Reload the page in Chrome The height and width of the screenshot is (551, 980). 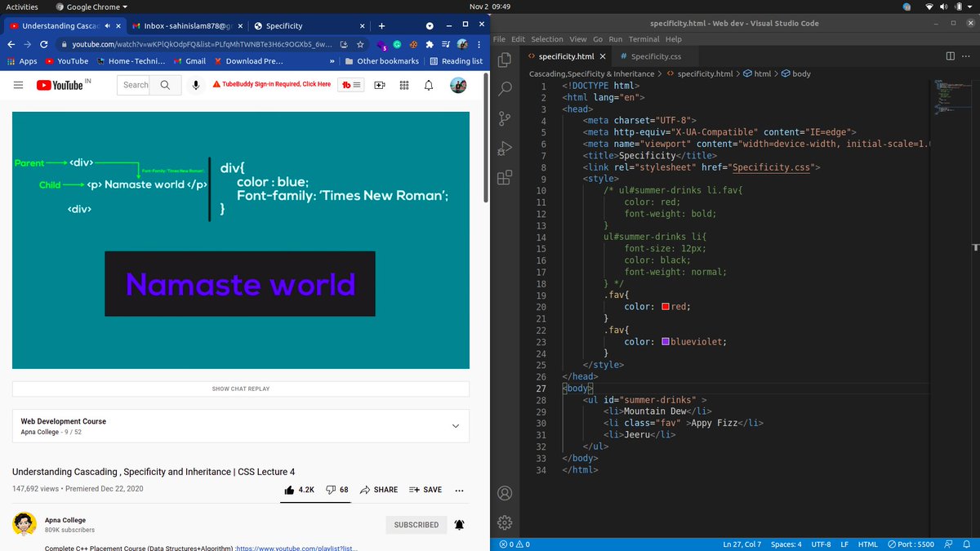coord(46,44)
